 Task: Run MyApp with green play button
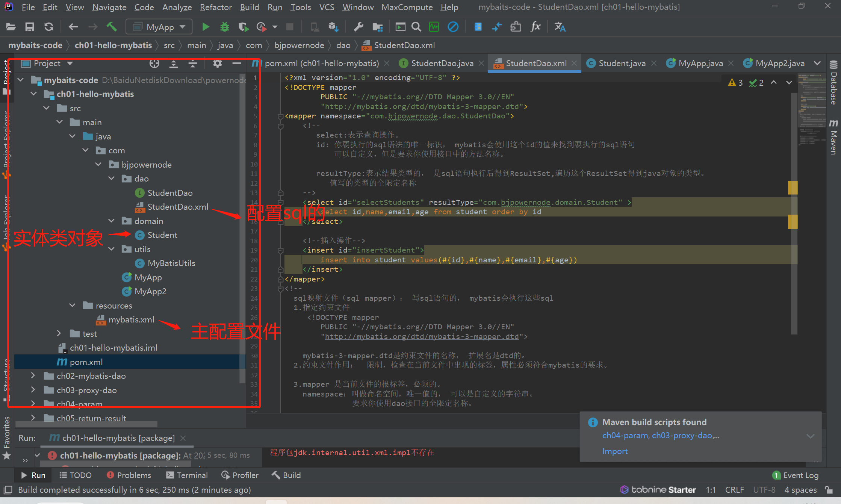point(205,27)
